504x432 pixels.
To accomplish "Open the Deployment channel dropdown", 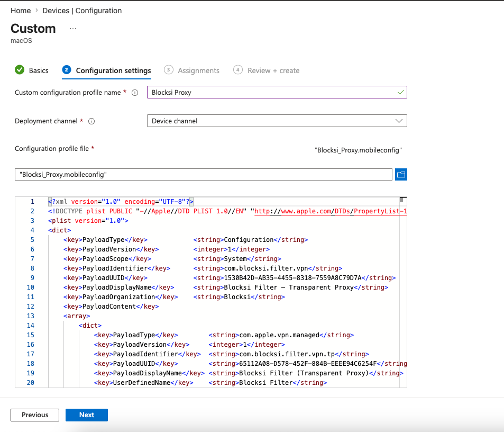I will [x=277, y=121].
